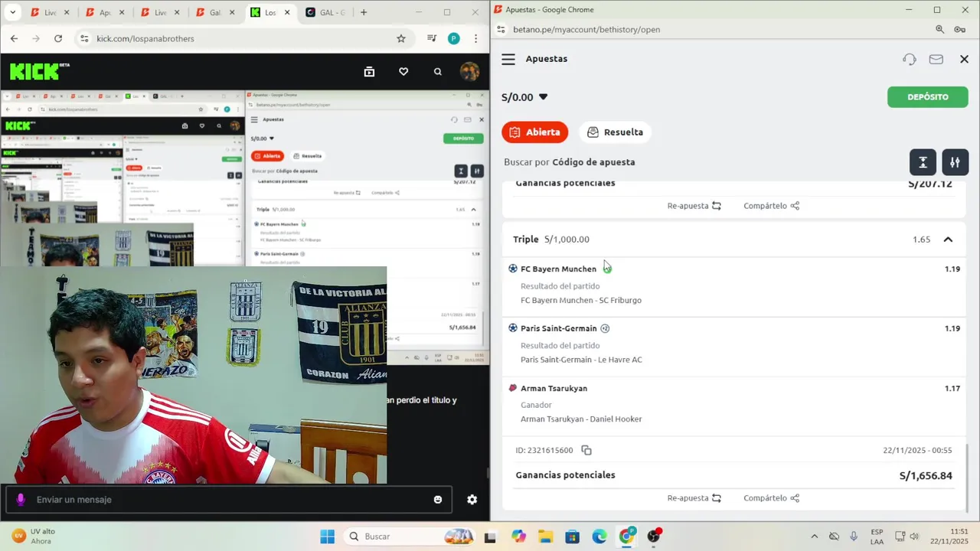This screenshot has height=551, width=980.
Task: Click the green DEPÓSITO button
Action: click(x=927, y=97)
